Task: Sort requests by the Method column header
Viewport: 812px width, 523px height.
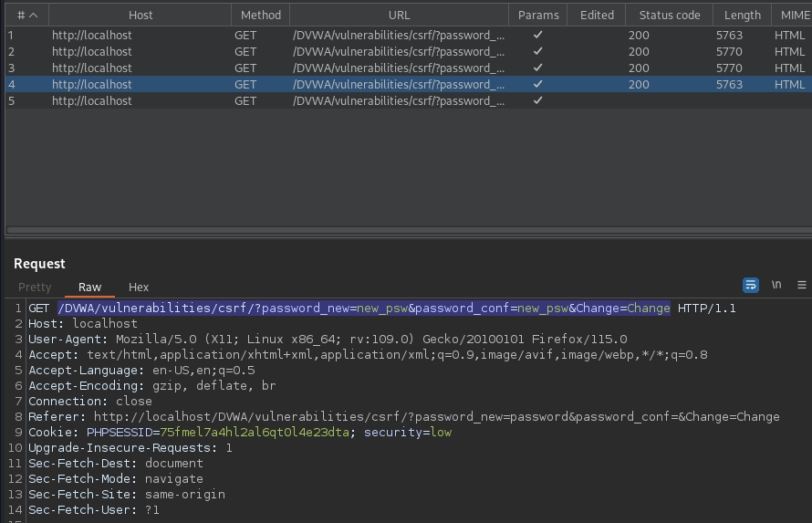Action: pyautogui.click(x=261, y=16)
